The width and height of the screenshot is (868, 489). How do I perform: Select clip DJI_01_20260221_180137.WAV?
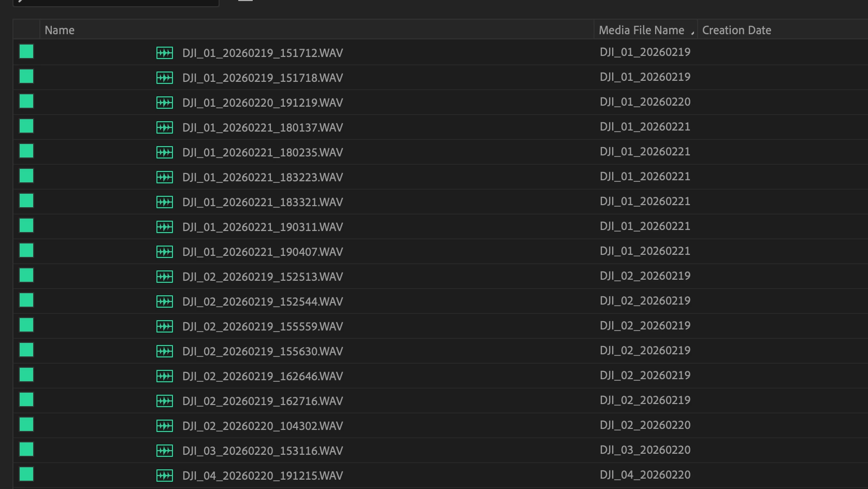pos(263,127)
